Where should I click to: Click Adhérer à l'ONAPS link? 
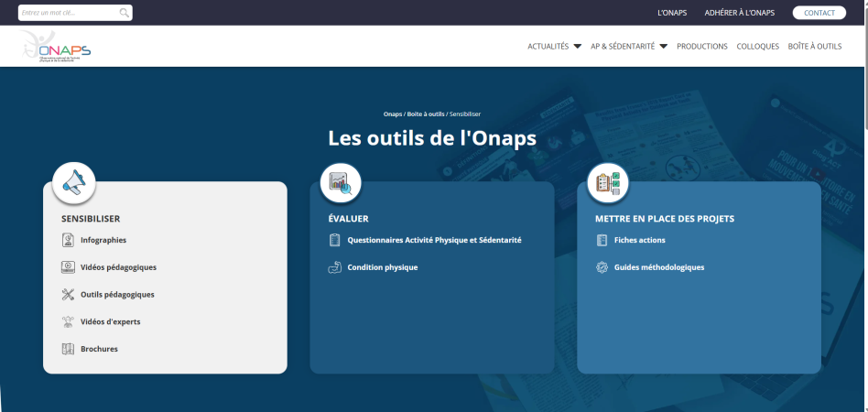(x=740, y=13)
